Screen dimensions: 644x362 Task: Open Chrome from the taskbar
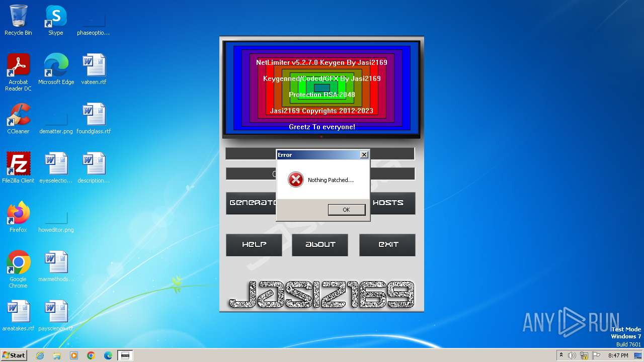91,355
